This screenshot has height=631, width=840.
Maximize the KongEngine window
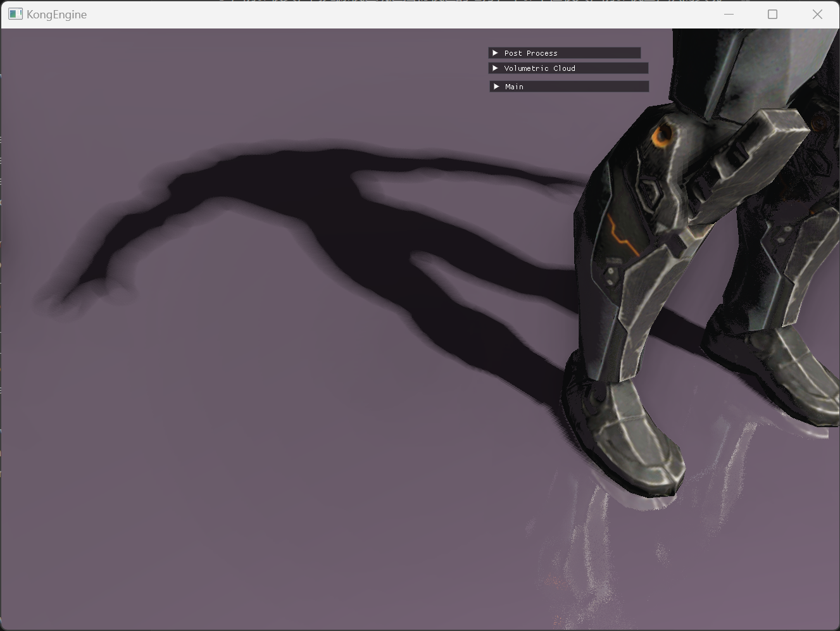click(772, 14)
